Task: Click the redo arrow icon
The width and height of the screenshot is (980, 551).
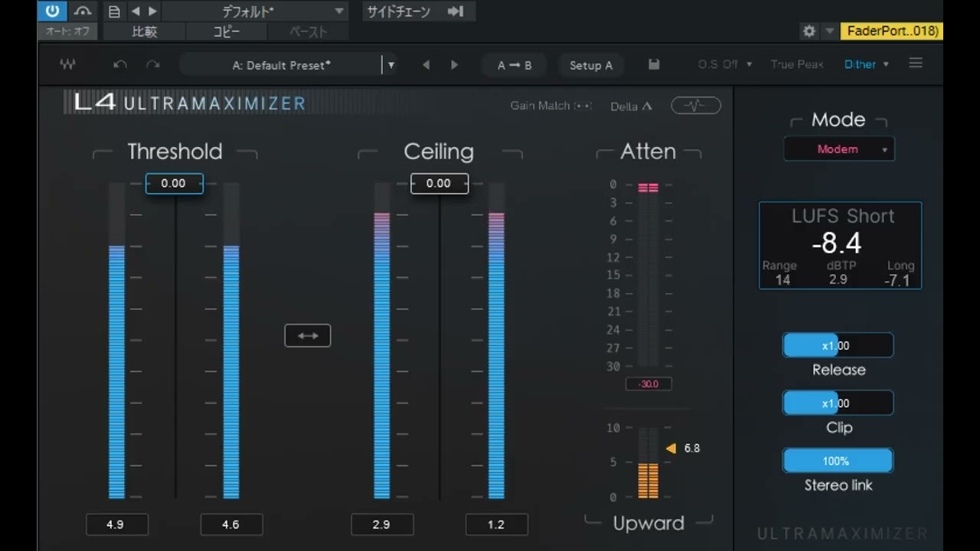Action: [153, 64]
